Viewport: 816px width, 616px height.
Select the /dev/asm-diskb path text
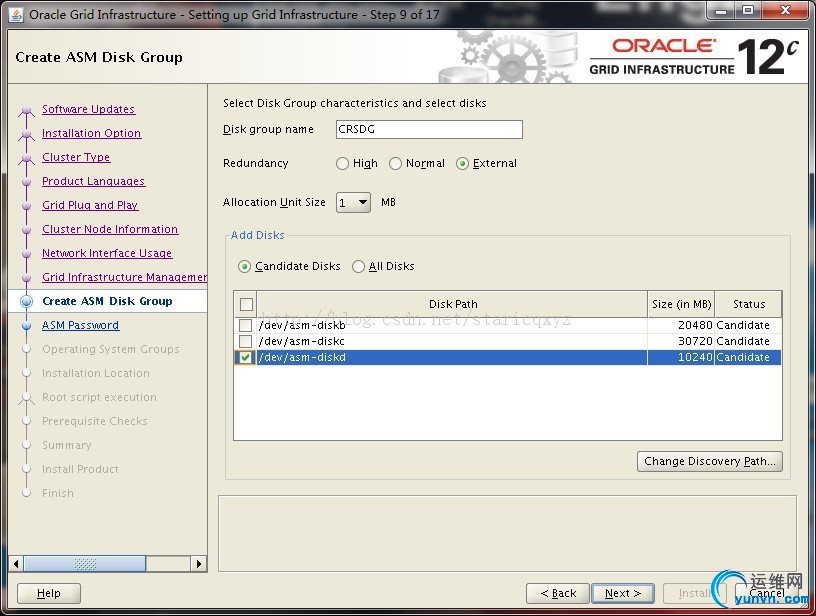coord(302,325)
